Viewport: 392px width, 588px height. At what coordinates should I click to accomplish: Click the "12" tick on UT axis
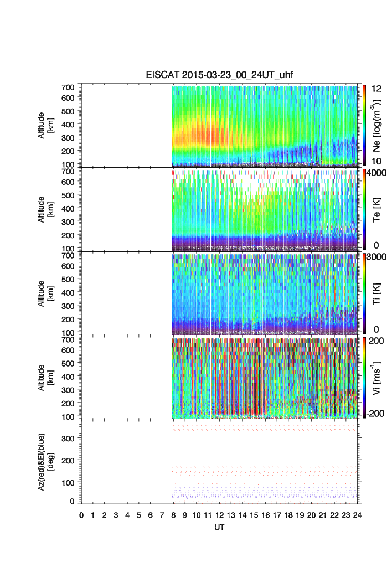click(x=219, y=515)
